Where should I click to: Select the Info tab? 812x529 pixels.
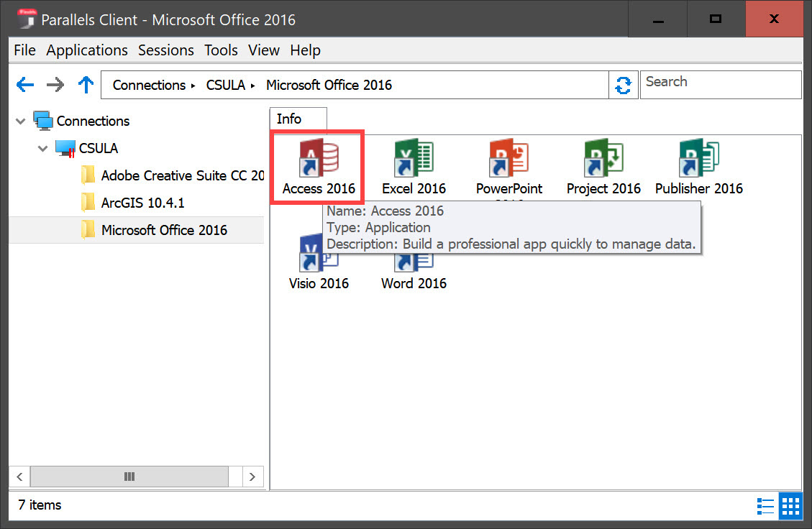(289, 119)
